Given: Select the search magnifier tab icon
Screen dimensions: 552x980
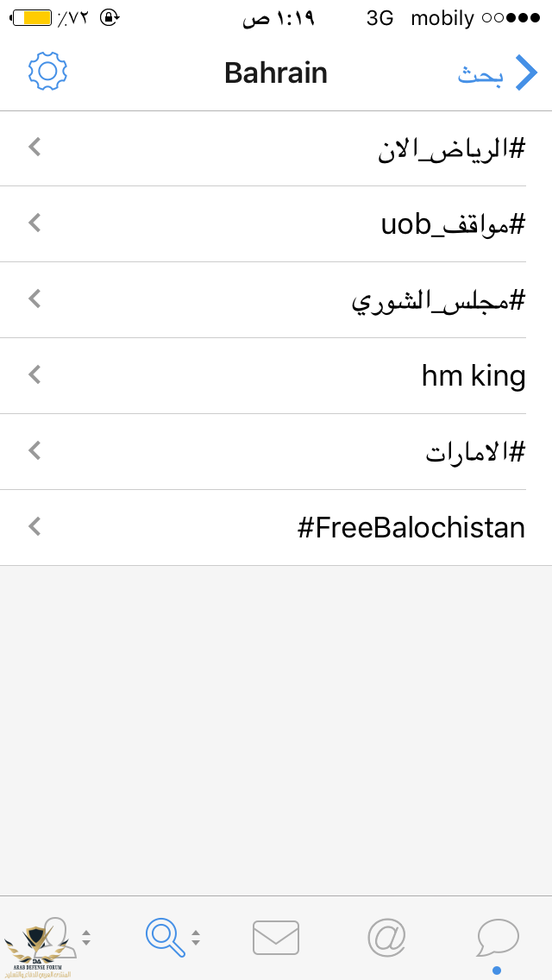Looking at the screenshot, I should coord(166,938).
